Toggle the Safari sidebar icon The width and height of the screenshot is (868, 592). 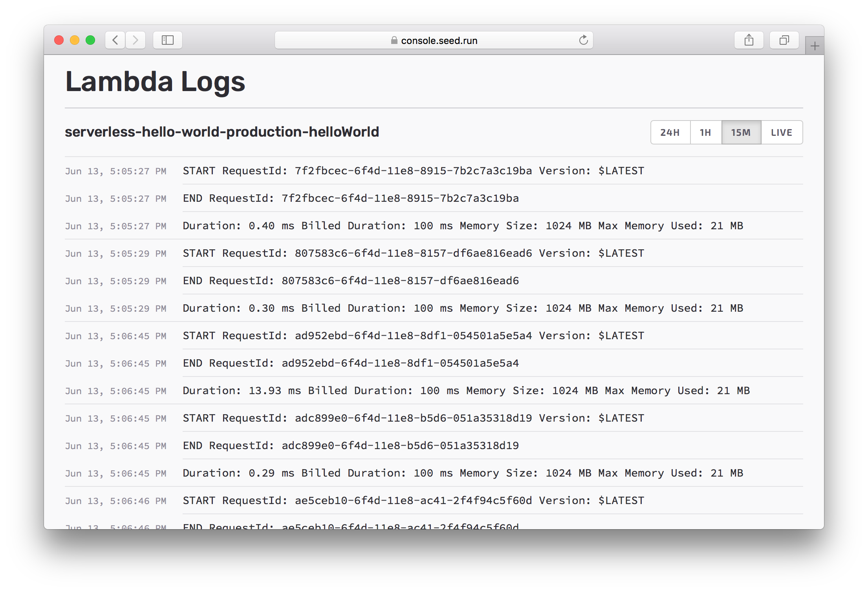[x=168, y=40]
